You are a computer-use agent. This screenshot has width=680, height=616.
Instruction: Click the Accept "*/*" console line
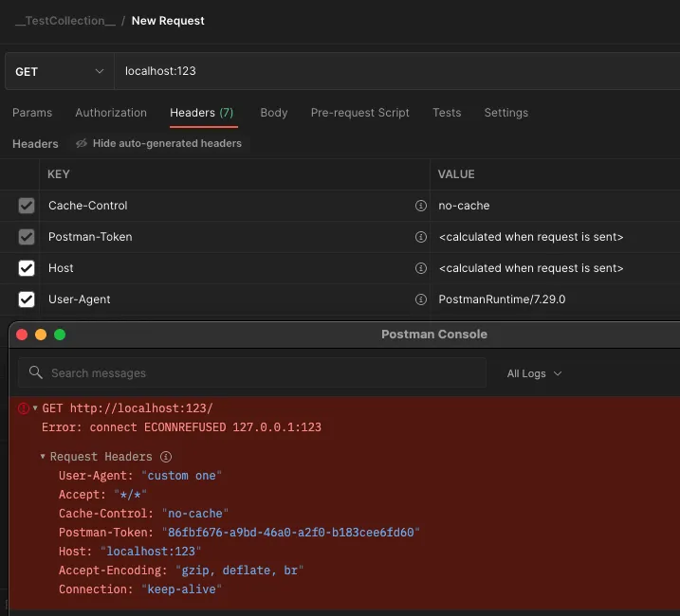[102, 495]
